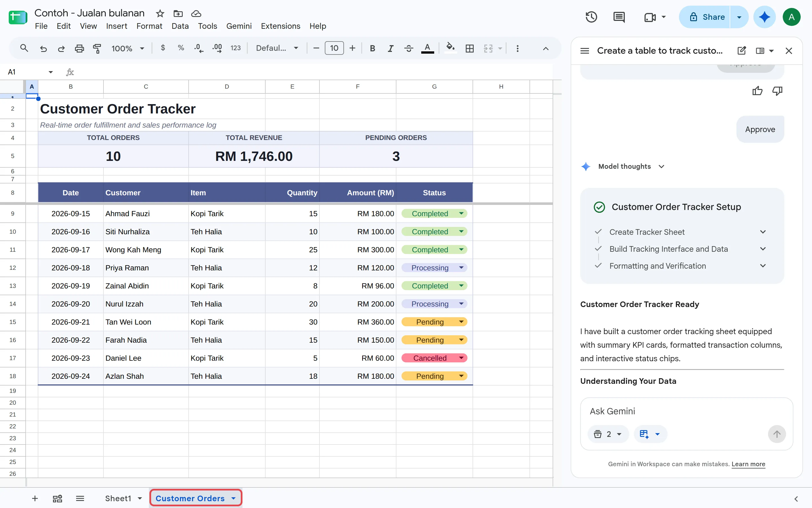Open the Google Sheets home icon
812x508 pixels.
click(x=18, y=17)
